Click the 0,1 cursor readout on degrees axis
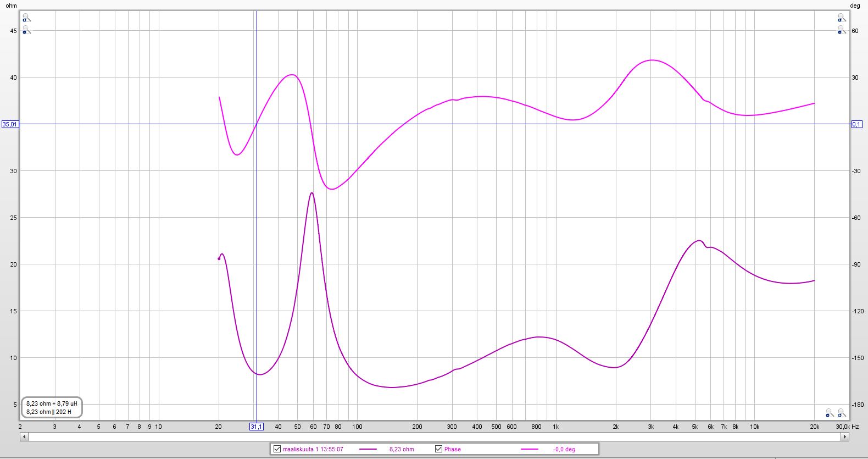Viewport: 868px width, 459px height. [856, 124]
